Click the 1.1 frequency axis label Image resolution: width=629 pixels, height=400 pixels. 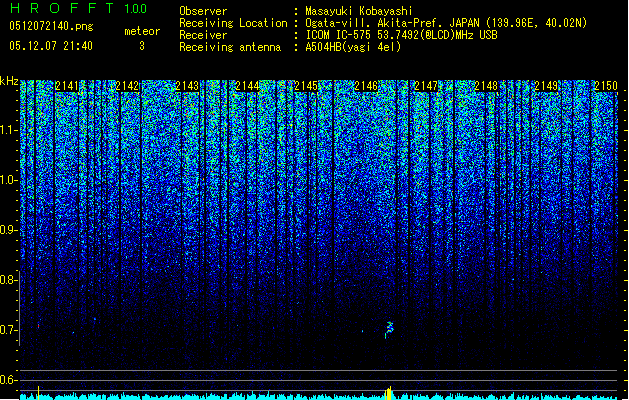pos(8,130)
